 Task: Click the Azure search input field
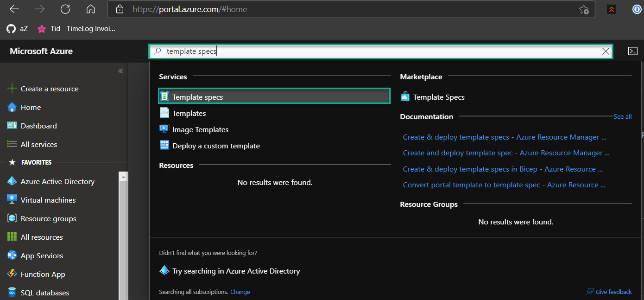pos(380,51)
